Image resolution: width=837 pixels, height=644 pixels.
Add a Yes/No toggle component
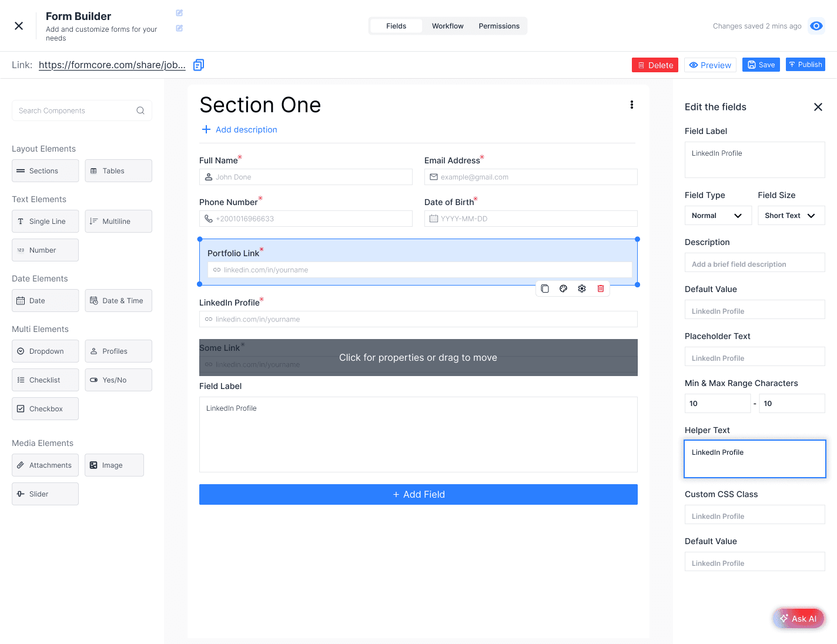pyautogui.click(x=118, y=380)
